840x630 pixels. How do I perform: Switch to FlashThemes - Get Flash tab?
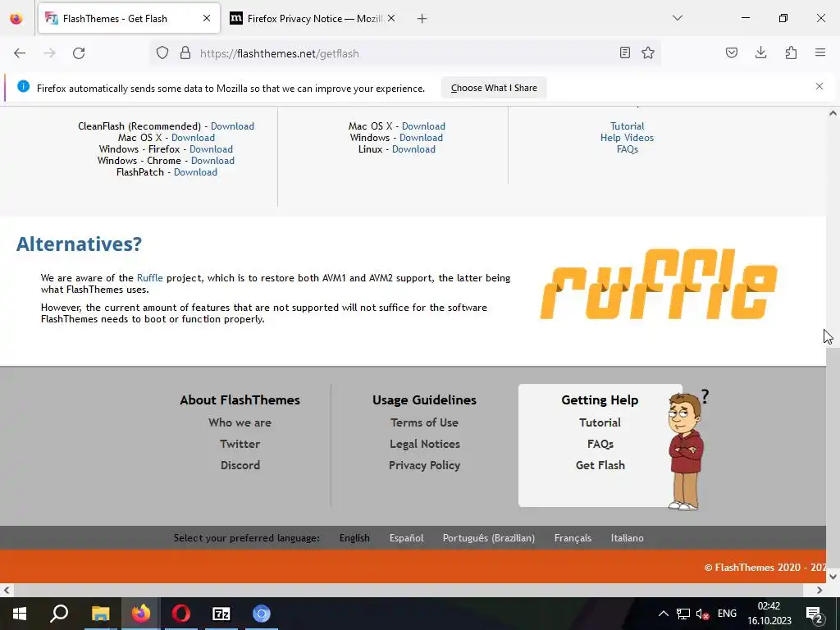tap(129, 18)
